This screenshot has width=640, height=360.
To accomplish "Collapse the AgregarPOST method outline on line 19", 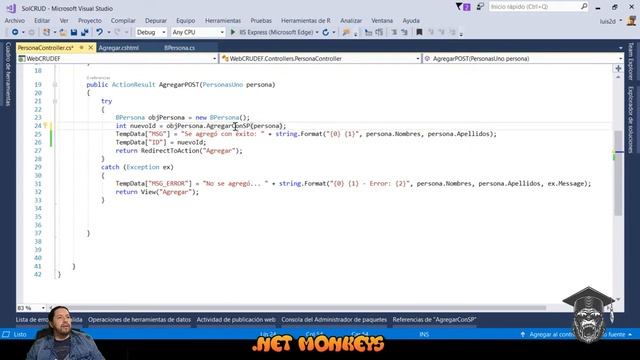I will point(55,84).
